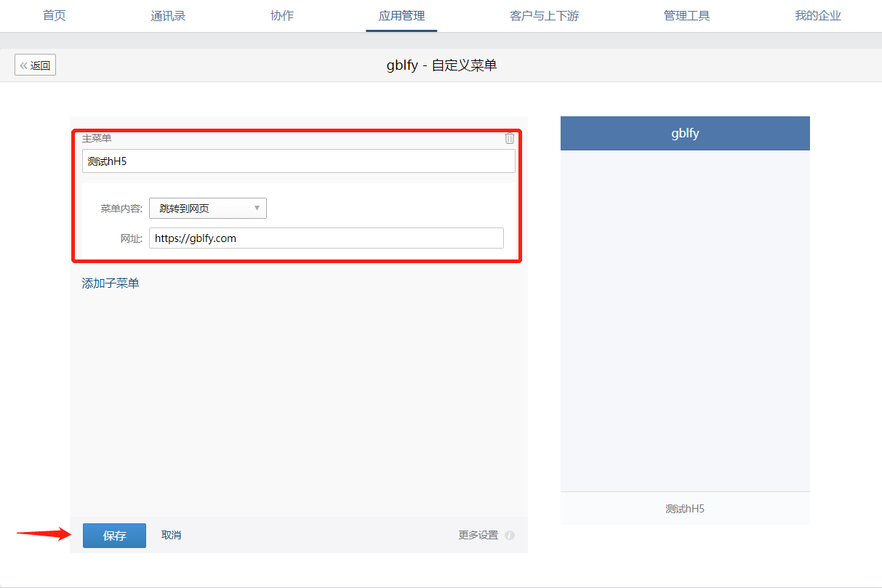Select the 管理工具 tab

686,15
